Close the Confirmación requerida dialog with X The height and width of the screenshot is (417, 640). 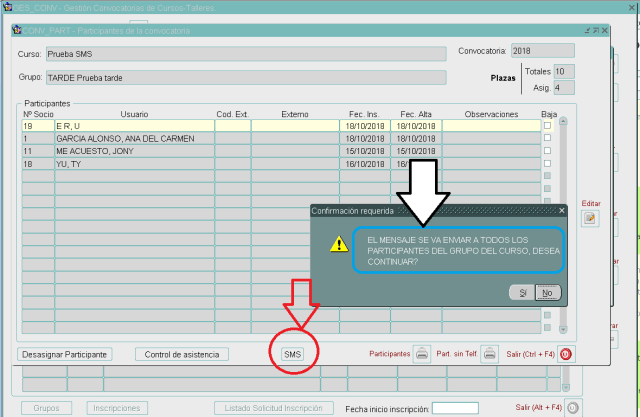tap(561, 211)
